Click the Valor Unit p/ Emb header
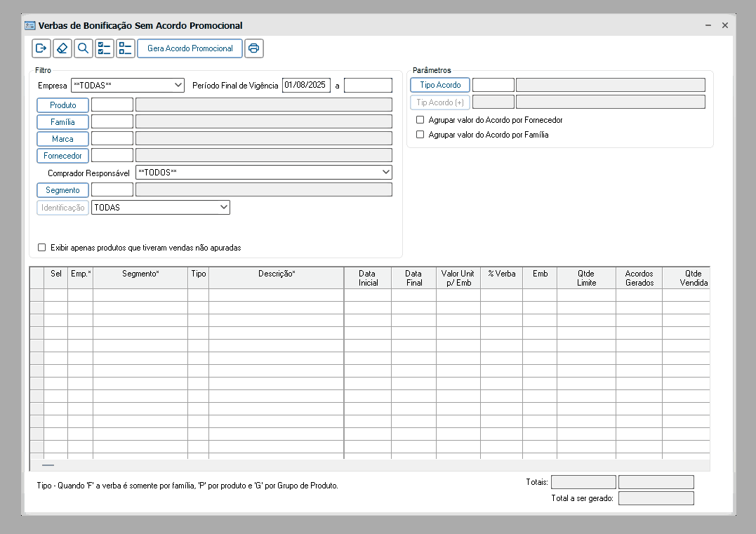756x534 pixels. pyautogui.click(x=458, y=278)
